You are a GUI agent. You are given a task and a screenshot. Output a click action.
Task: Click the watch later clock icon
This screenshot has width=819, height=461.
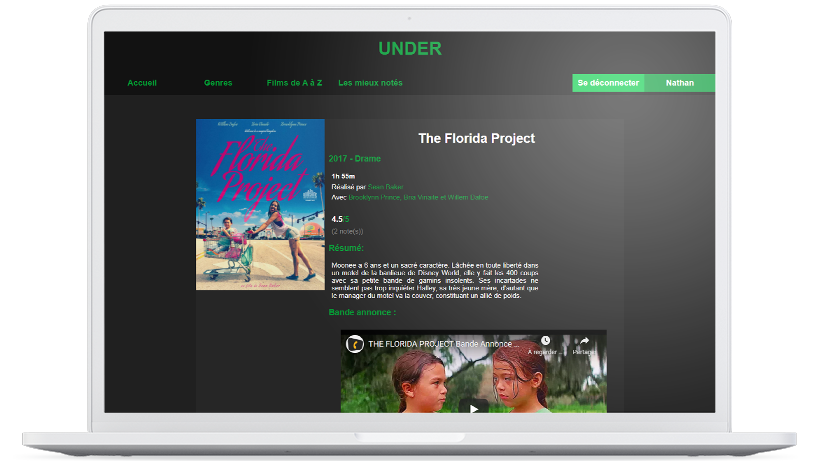(545, 341)
